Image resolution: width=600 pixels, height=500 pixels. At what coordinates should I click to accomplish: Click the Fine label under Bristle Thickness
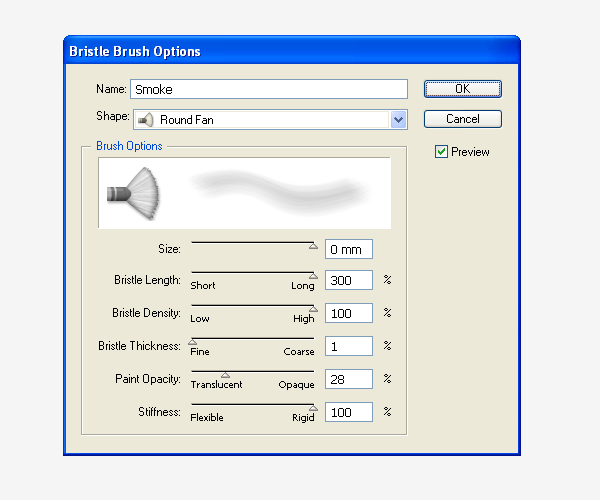pyautogui.click(x=200, y=352)
